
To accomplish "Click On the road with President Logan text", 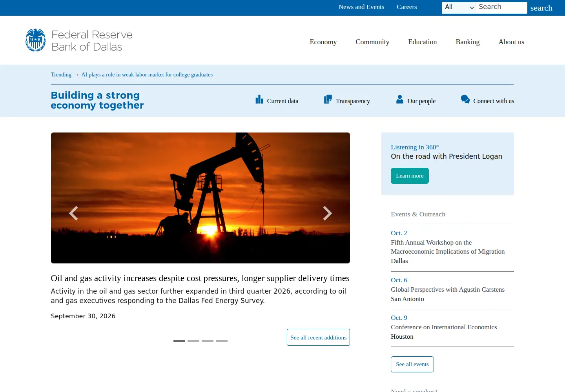I will click(x=447, y=156).
